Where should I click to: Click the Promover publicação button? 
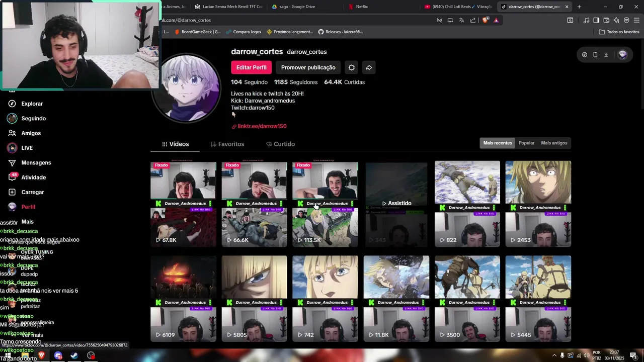(x=308, y=67)
